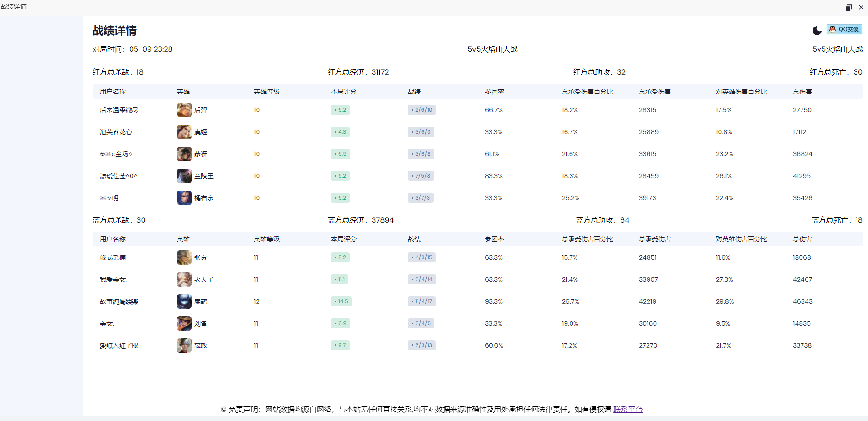Select the username 誌瑗佳莹^0^
The image size is (868, 421).
(x=119, y=176)
